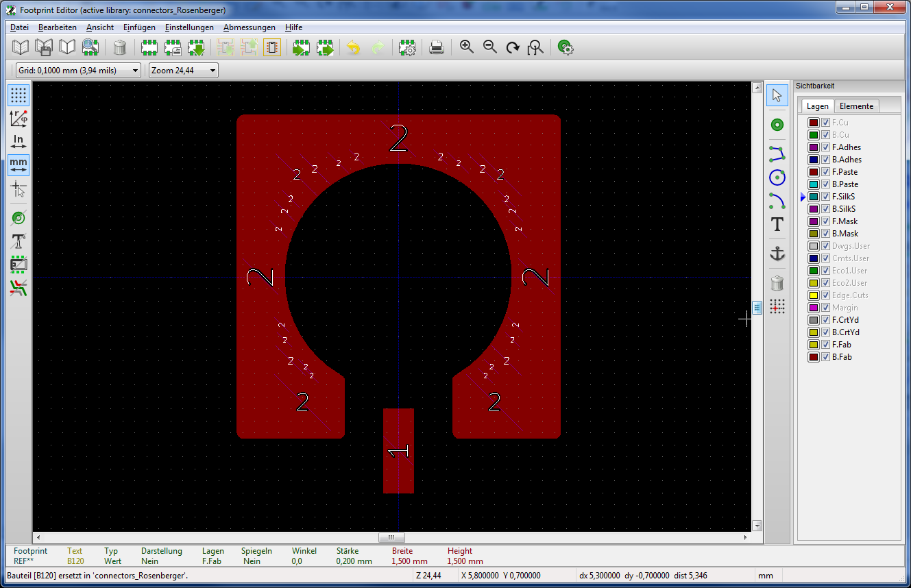Click the B.Fab layer color swatch
Image resolution: width=911 pixels, height=588 pixels.
(x=814, y=357)
